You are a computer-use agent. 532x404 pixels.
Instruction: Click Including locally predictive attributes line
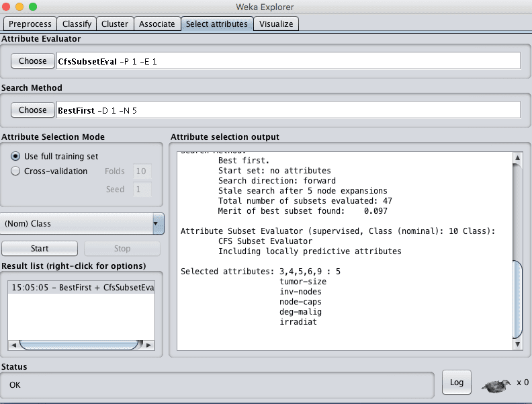(310, 251)
